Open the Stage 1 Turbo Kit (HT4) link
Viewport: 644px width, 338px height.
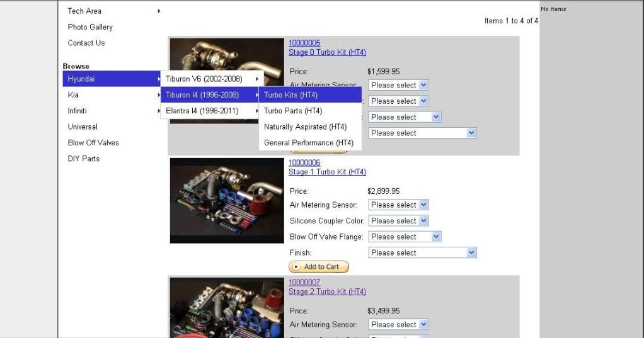tap(327, 172)
